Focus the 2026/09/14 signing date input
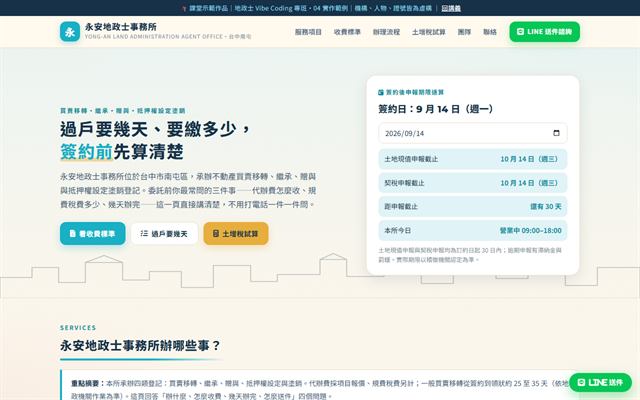The image size is (640, 400). [473, 133]
